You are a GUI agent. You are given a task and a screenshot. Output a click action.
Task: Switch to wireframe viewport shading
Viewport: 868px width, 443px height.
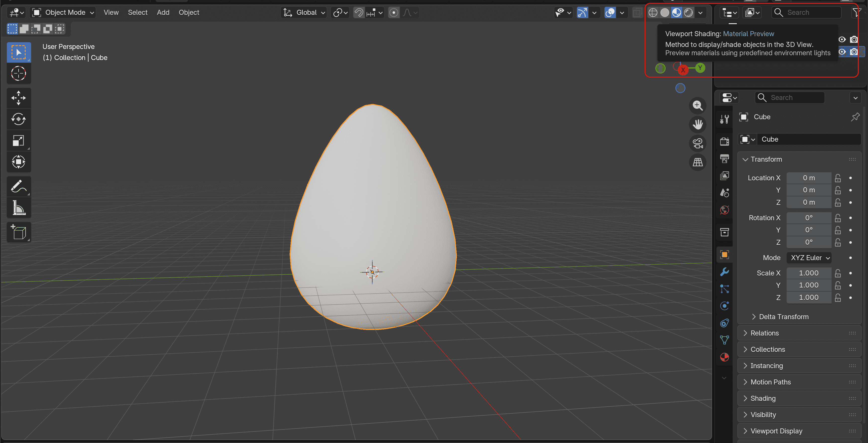653,13
